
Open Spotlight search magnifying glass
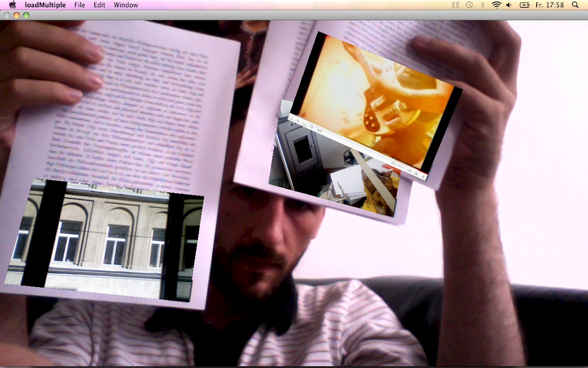coord(575,5)
